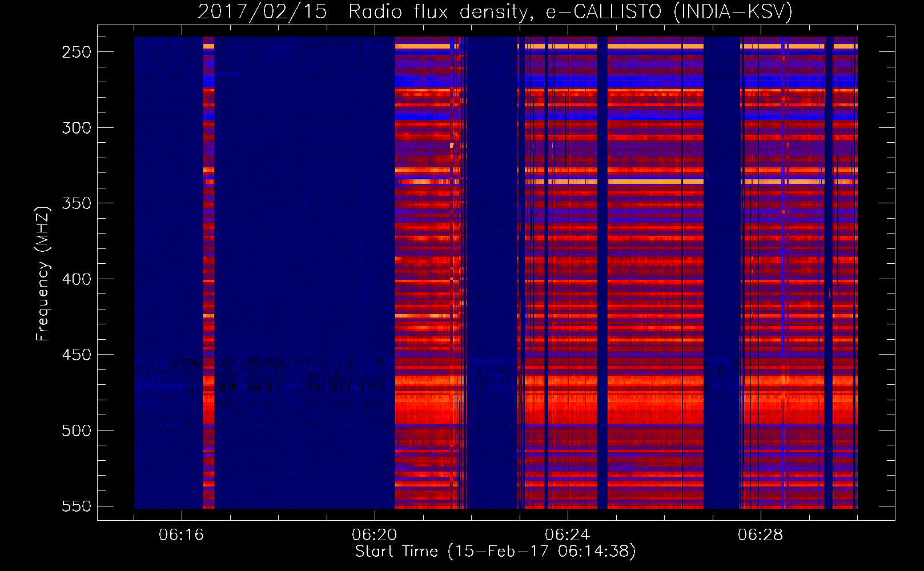The image size is (924, 571).
Task: Select the 500 frequency tick label
Action: 77,431
